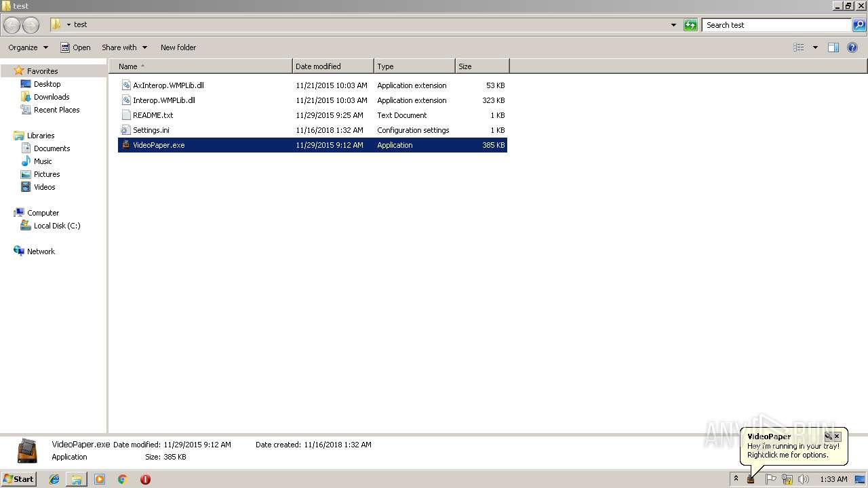The height and width of the screenshot is (488, 868).
Task: Open Opera from the taskbar
Action: (x=145, y=479)
